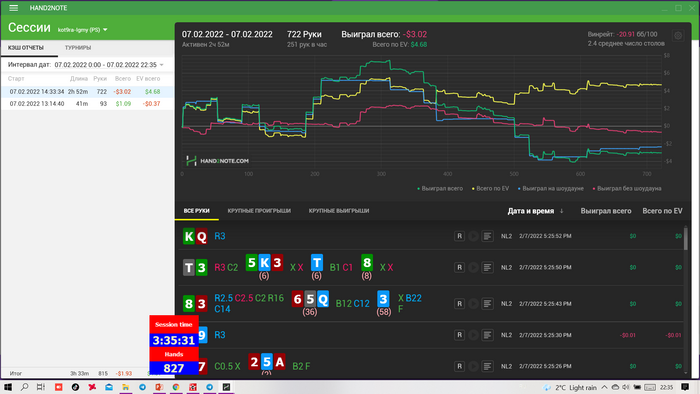The image size is (700, 394).
Task: Select the 'ВСЕ РУКИ' tab
Action: coord(196,211)
